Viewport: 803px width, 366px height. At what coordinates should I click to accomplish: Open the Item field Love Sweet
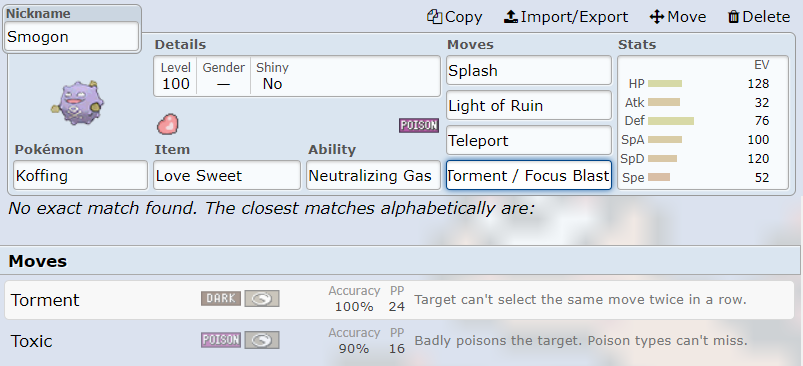click(x=227, y=176)
